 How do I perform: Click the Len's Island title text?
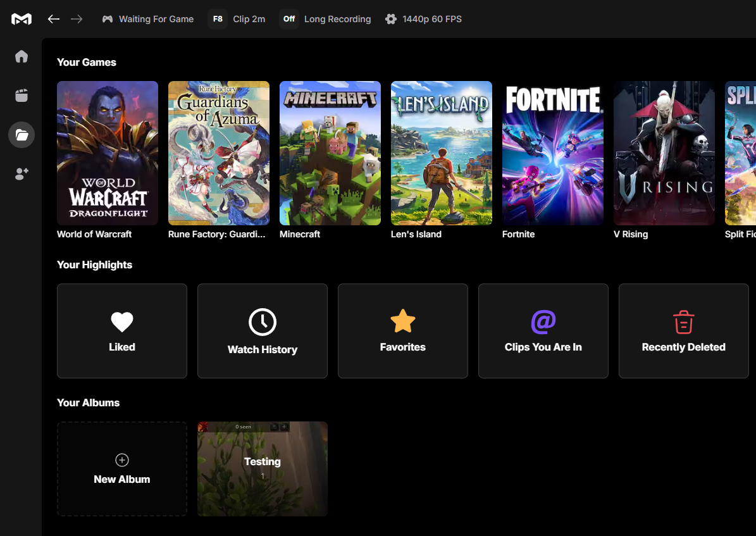[x=416, y=234]
